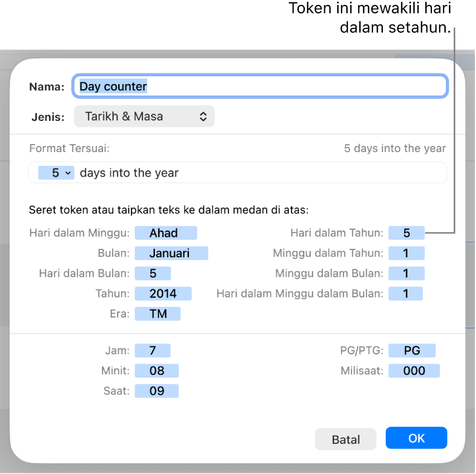Select the Ahad day-of-week token

(166, 233)
